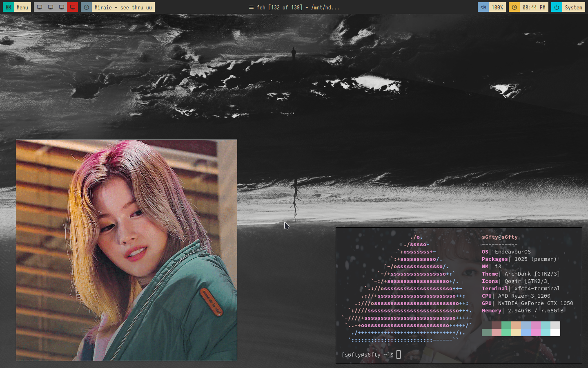Click the music player pause icon
Screen dimensions: 588x368
pyautogui.click(x=86, y=7)
